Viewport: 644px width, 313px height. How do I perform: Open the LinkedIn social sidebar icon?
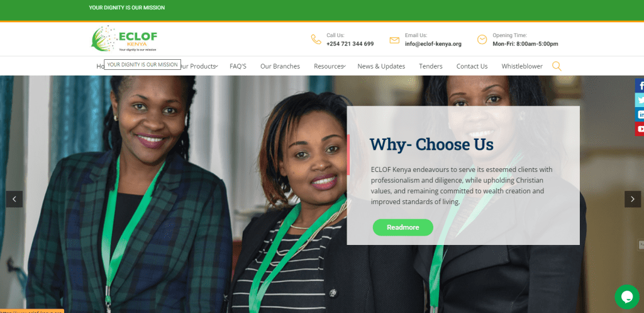point(640,115)
